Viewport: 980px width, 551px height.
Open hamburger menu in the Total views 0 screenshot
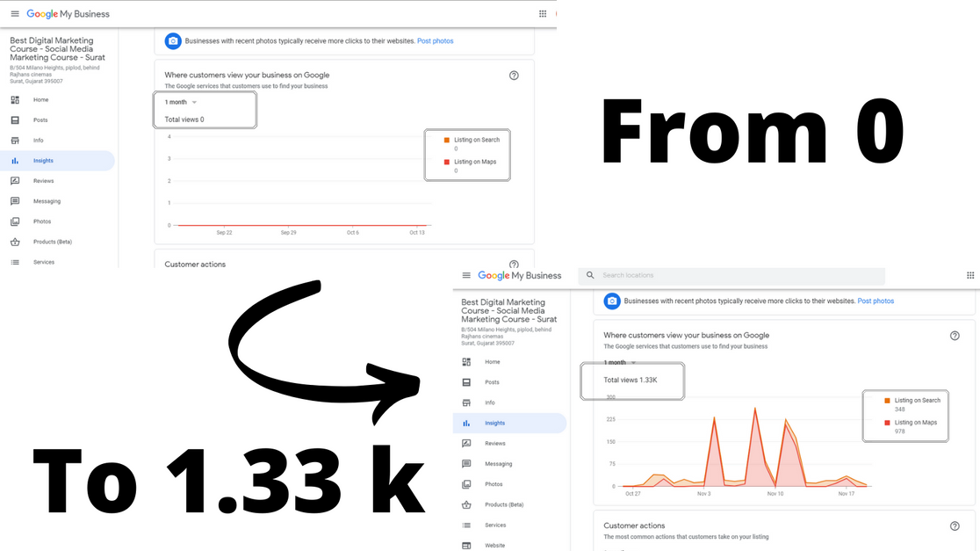(15, 14)
